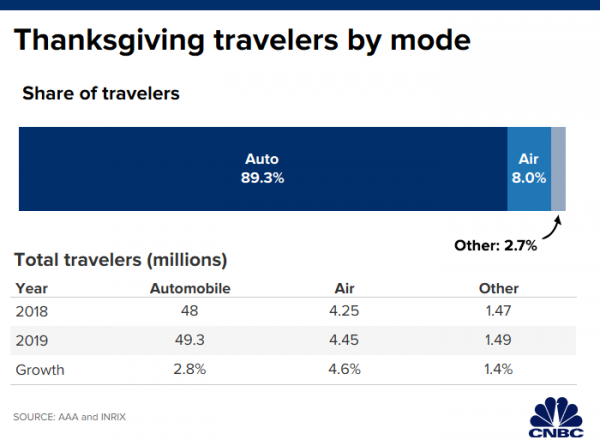This screenshot has width=600, height=446.
Task: Click the Other column header in table
Action: click(x=498, y=288)
